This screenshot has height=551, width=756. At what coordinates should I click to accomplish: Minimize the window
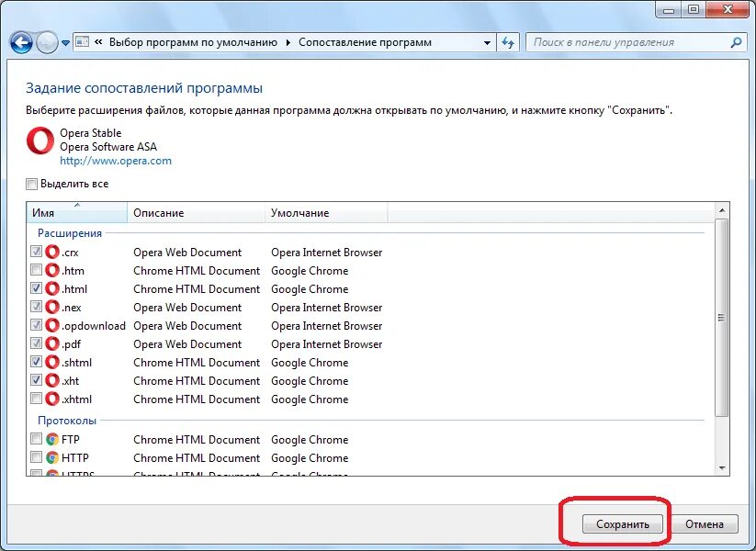pyautogui.click(x=669, y=10)
